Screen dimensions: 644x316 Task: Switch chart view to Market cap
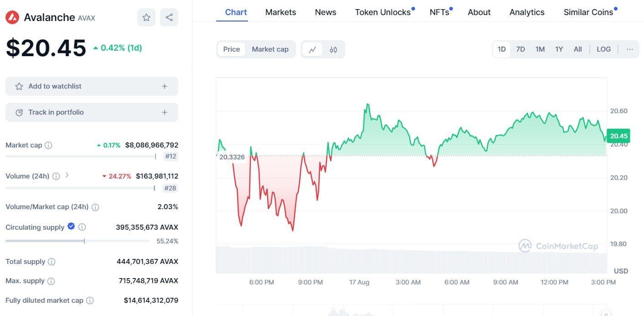[270, 49]
